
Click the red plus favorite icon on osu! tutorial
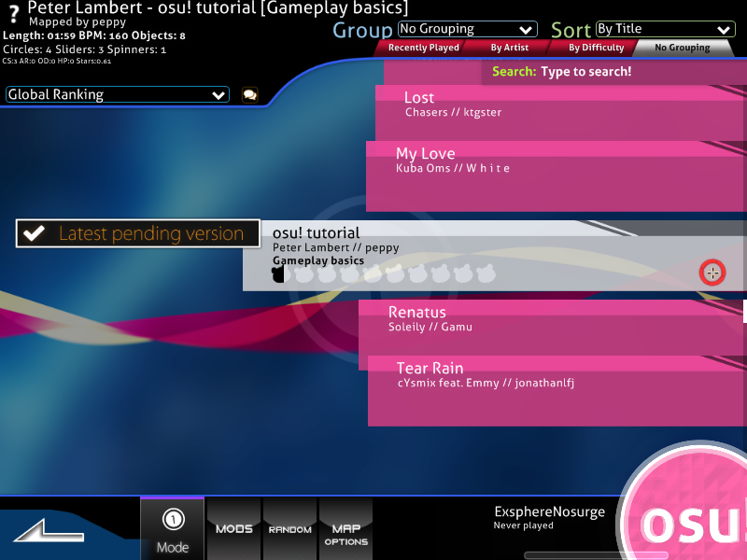click(x=712, y=273)
